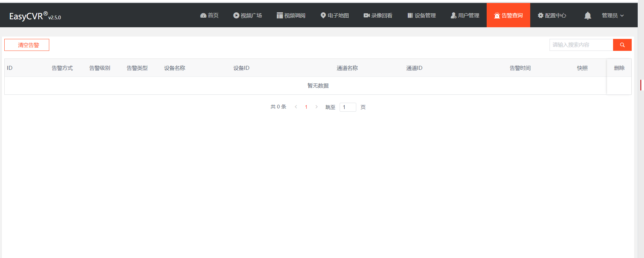Go to 录像回看 playback page
This screenshot has width=644, height=258.
[x=378, y=16]
